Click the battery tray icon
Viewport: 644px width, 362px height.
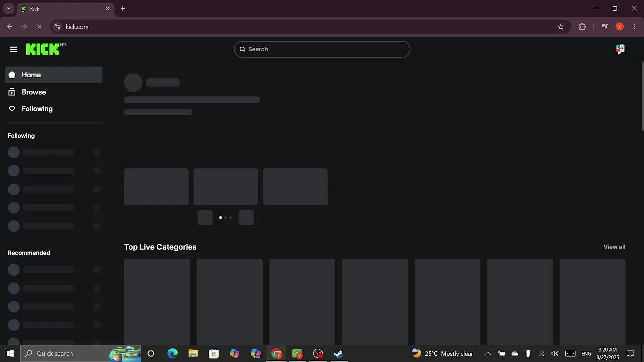click(501, 353)
